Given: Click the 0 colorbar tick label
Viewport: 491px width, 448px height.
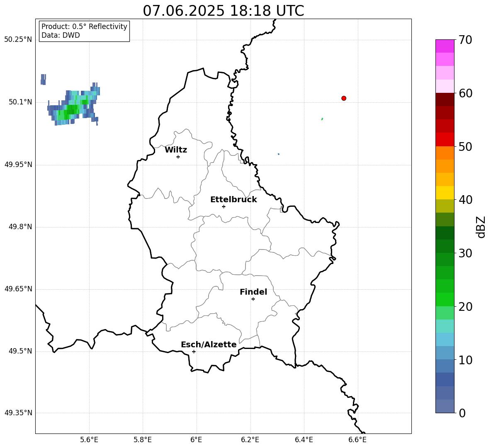Looking at the screenshot, I should 462,413.
